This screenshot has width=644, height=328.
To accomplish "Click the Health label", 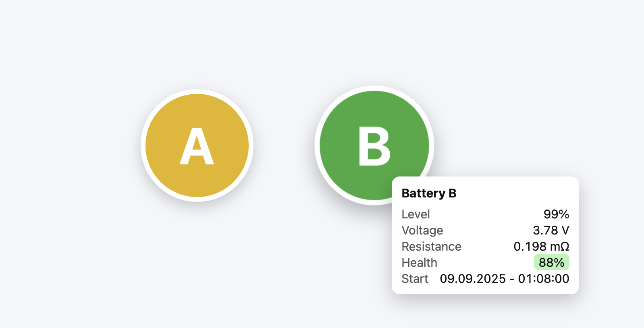I will pos(419,263).
